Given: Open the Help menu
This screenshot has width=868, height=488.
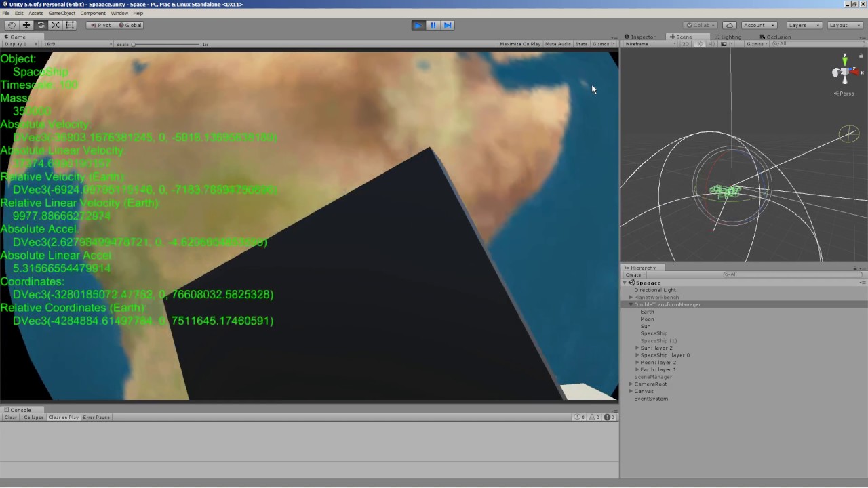Looking at the screenshot, I should click(x=138, y=13).
